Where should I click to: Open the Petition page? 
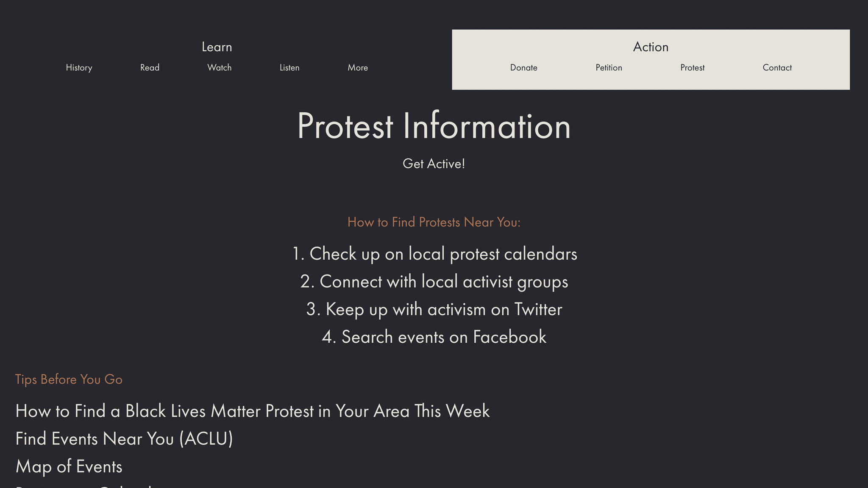click(x=609, y=68)
